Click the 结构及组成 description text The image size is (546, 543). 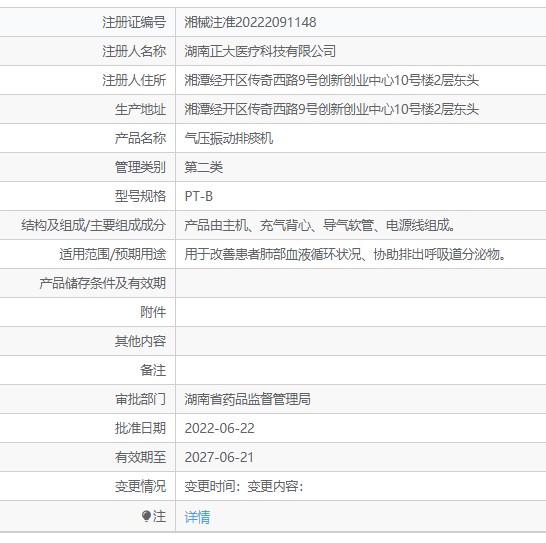point(320,225)
